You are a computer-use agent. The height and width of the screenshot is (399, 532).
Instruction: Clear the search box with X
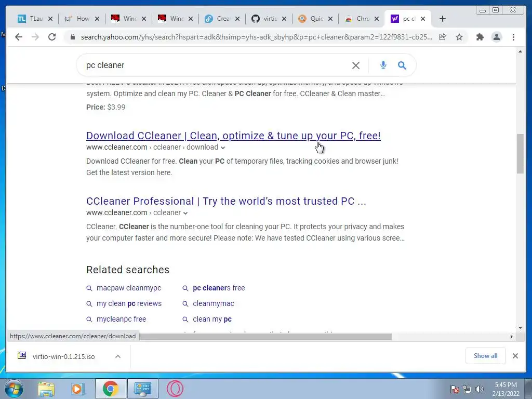(355, 65)
